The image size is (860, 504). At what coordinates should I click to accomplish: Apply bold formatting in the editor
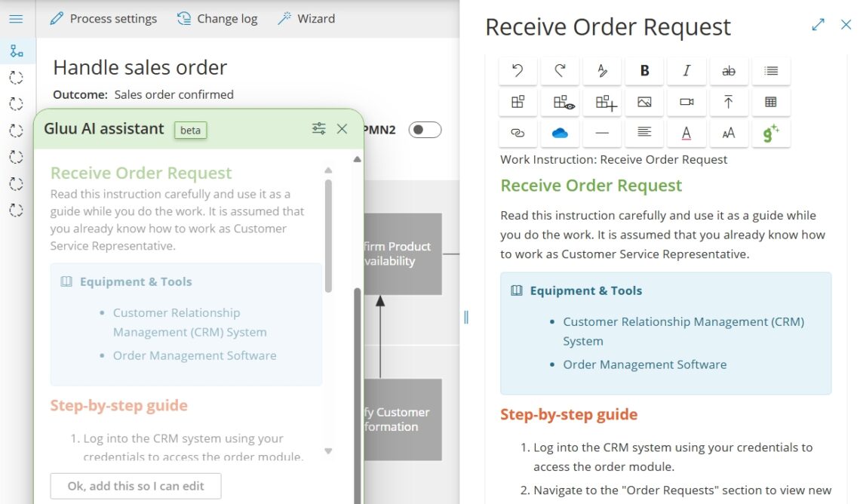point(644,71)
